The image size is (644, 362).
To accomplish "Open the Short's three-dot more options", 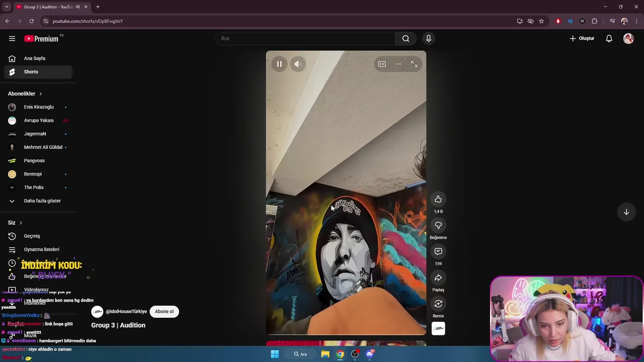I will [x=398, y=64].
